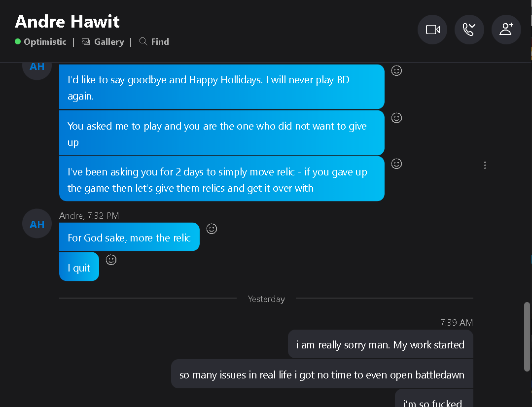The width and height of the screenshot is (532, 407).
Task: Start an audio call via phone icon
Action: click(x=469, y=30)
